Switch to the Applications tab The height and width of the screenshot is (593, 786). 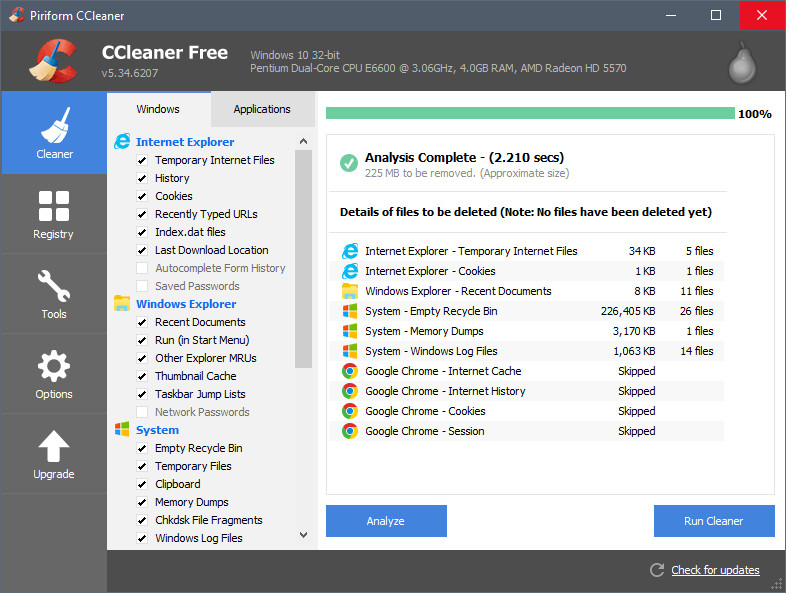[262, 109]
